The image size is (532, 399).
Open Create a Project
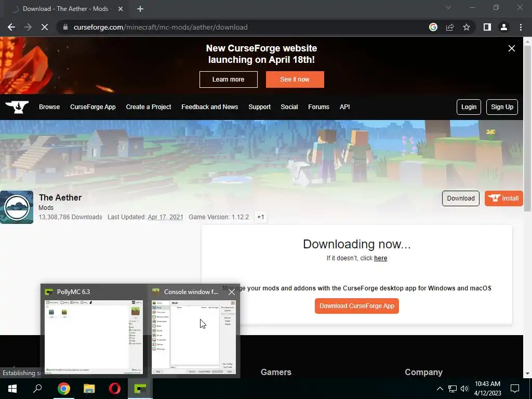tap(149, 107)
